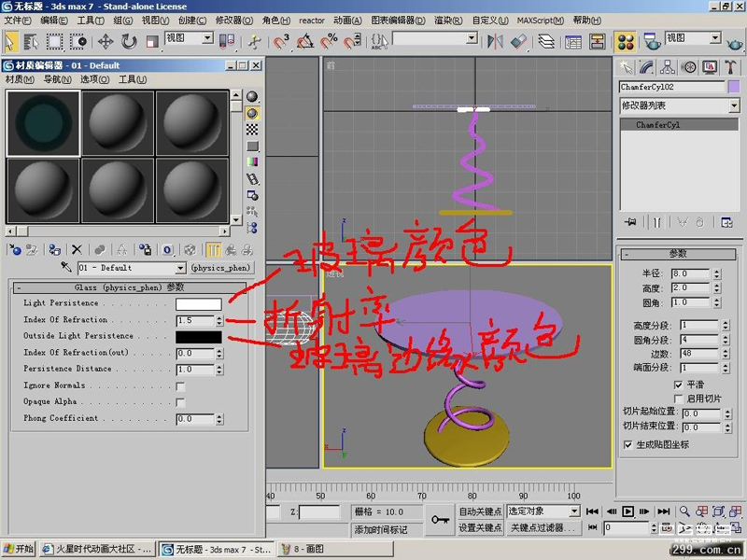Viewport: 747px width, 560px height.
Task: Pick material from object eyedropper
Action: pos(66,267)
